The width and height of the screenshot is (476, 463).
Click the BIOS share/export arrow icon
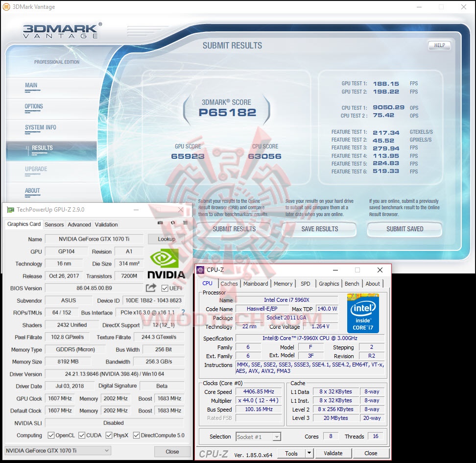[x=151, y=288]
